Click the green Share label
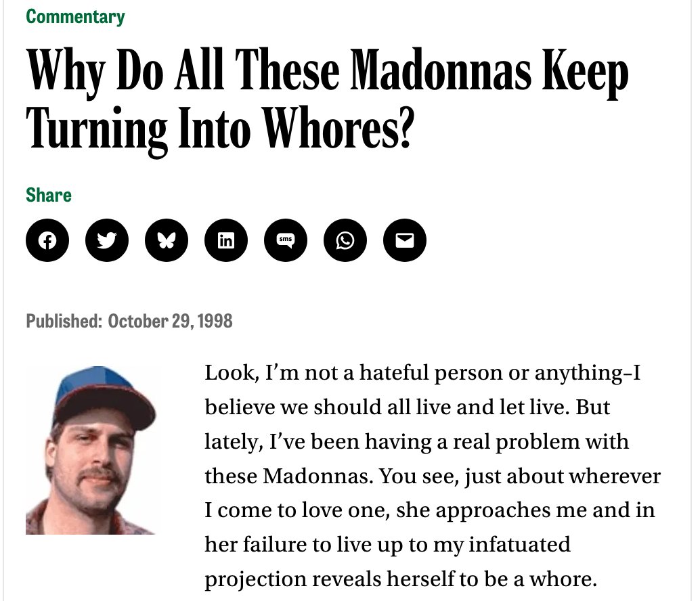 (49, 195)
